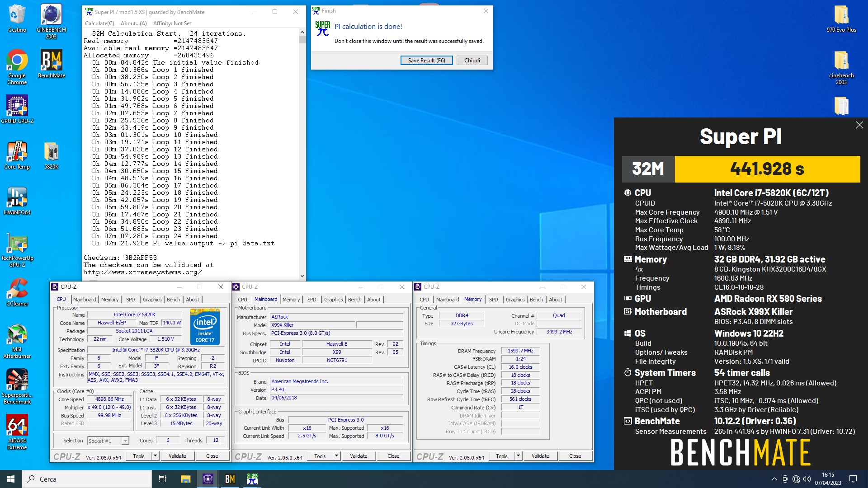868x488 pixels.
Task: Click Checksum: 3B2AFF53 text in Super PI
Action: pos(120,258)
